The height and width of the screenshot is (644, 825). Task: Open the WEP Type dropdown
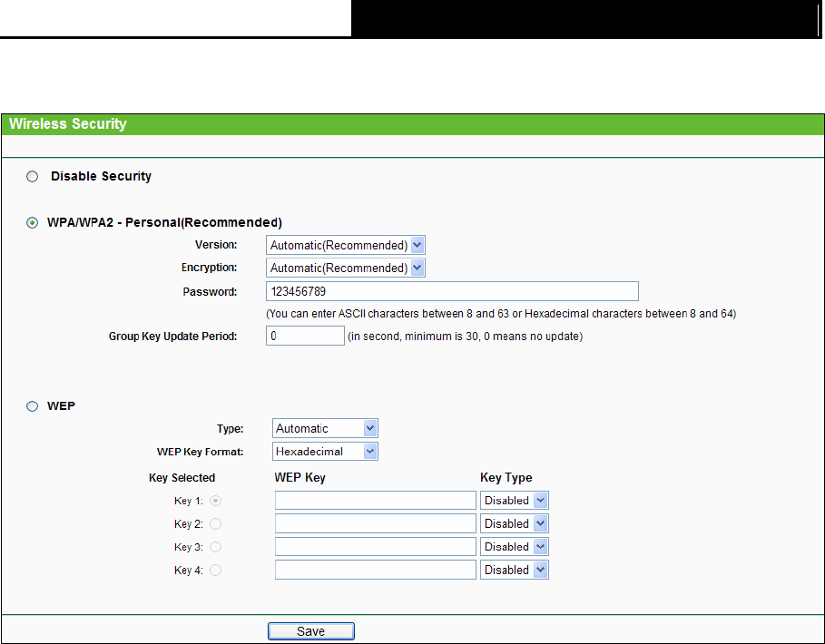(325, 428)
